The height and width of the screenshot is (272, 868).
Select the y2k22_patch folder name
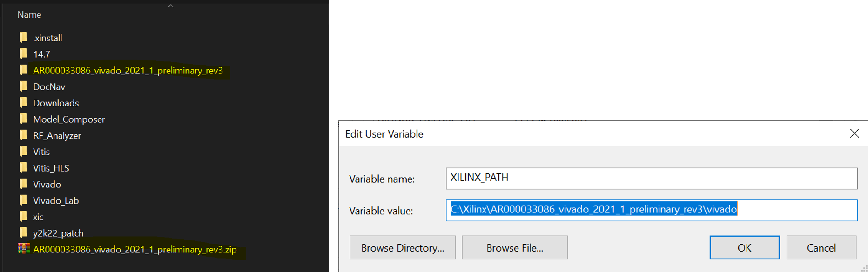coord(58,233)
